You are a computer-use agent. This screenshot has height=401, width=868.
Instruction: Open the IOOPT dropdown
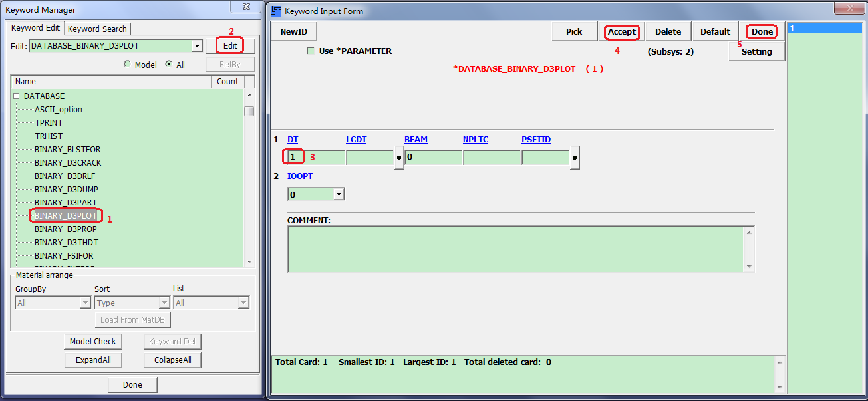(x=339, y=194)
